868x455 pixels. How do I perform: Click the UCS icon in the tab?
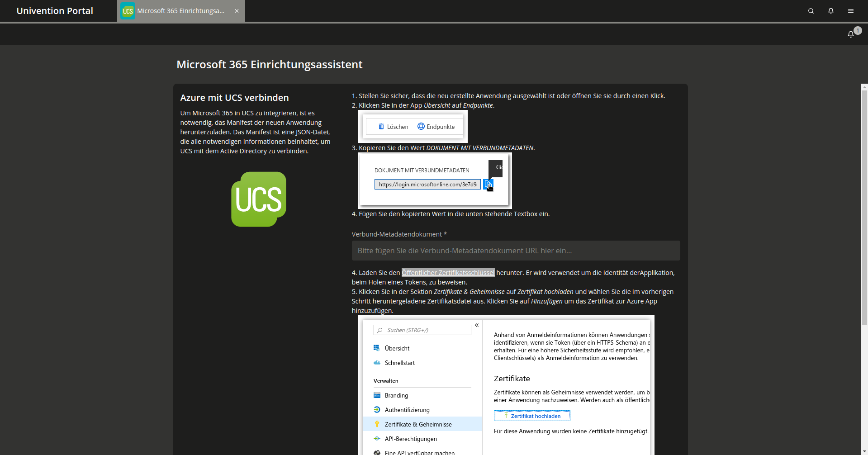[x=128, y=11]
